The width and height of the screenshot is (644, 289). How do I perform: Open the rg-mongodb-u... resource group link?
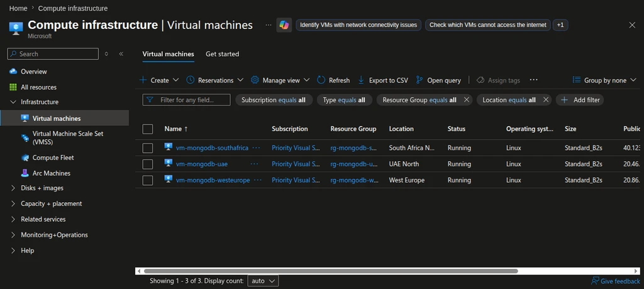coord(354,164)
